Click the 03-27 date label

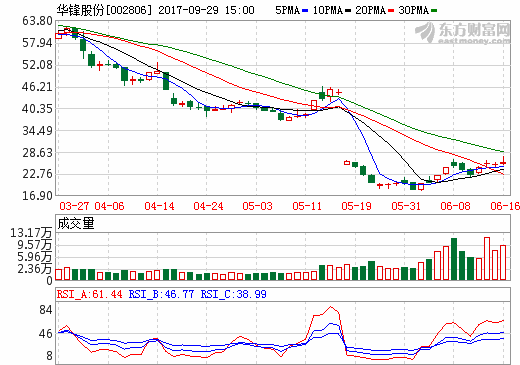pos(74,206)
